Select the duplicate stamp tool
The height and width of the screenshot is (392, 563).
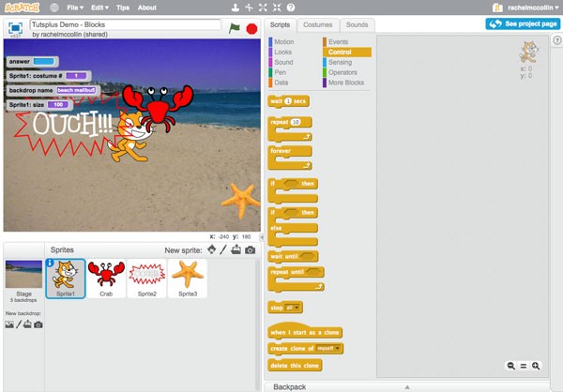point(235,8)
